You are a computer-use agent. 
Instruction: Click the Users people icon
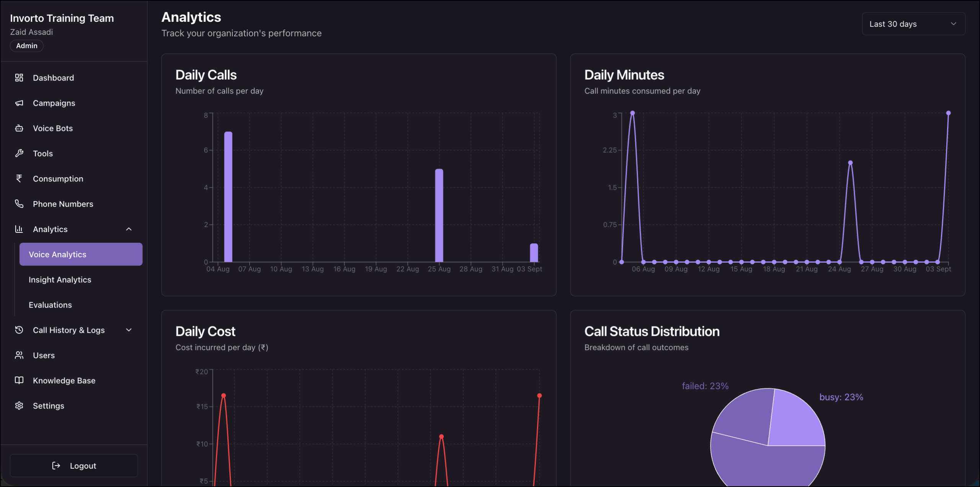pyautogui.click(x=19, y=355)
